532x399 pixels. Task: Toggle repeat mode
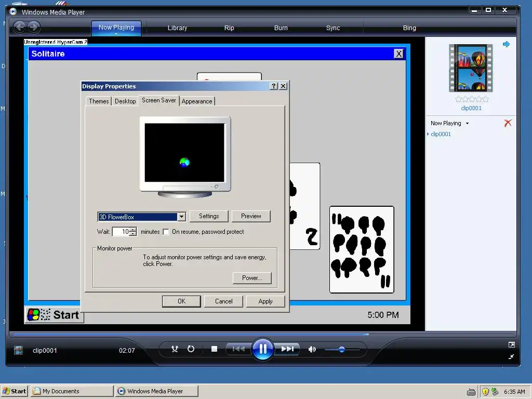point(191,349)
